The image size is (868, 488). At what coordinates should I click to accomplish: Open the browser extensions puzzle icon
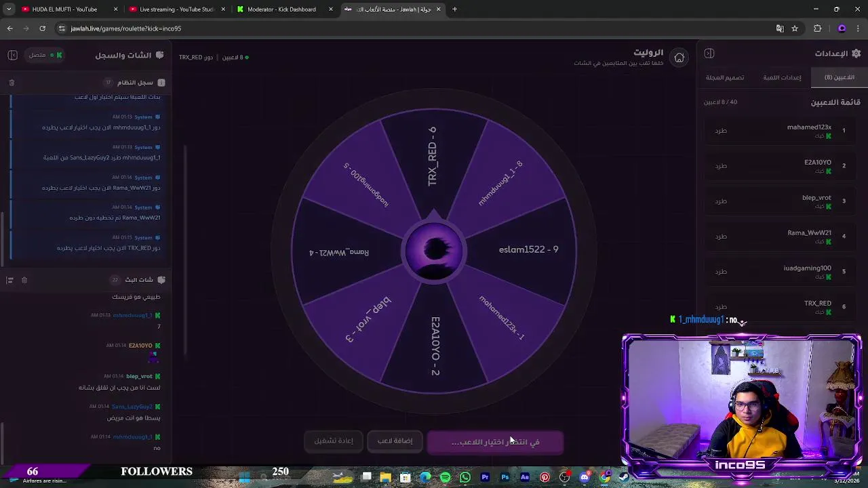pyautogui.click(x=817, y=28)
